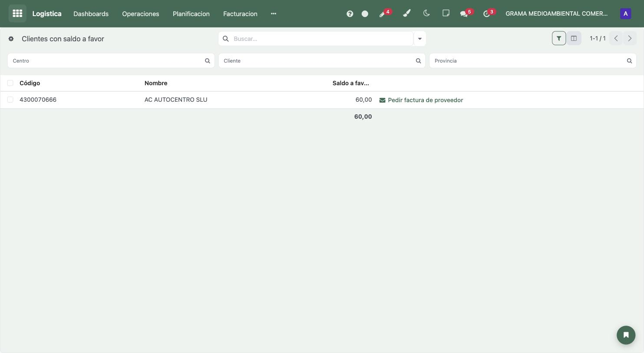Open conversations icon with badge 5
The image size is (644, 353).
pyautogui.click(x=466, y=13)
